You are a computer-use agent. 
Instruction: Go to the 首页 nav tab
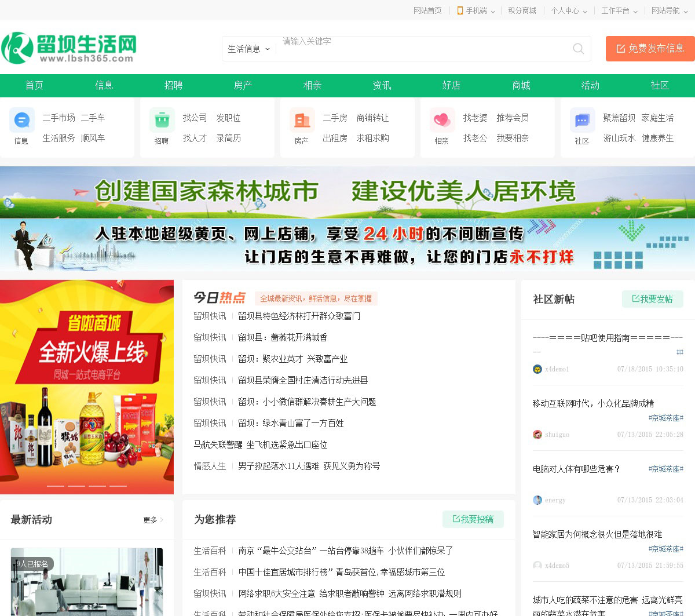coord(34,86)
